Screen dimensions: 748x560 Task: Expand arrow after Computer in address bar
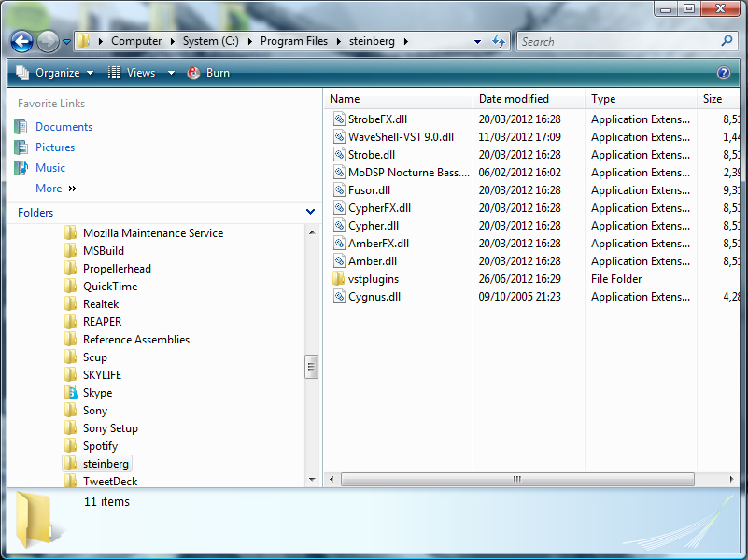(x=172, y=41)
